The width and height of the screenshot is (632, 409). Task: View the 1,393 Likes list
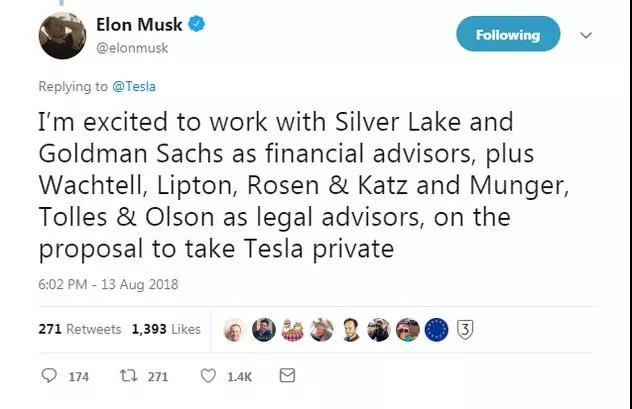166,329
